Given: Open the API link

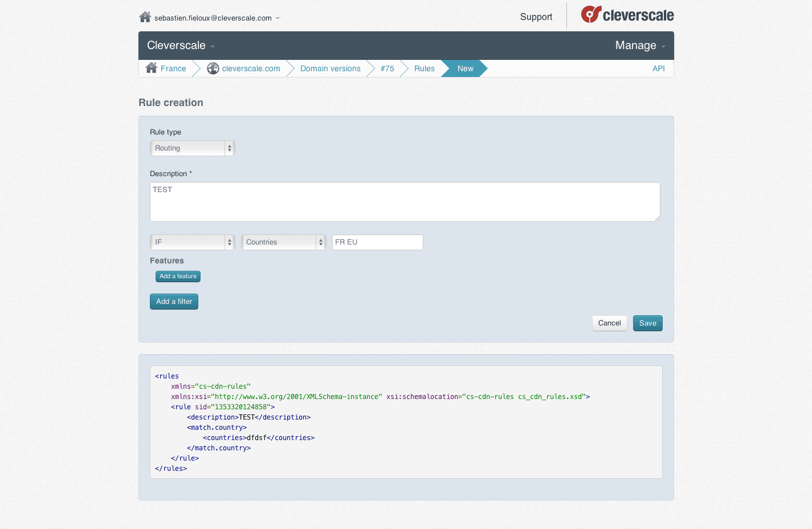Looking at the screenshot, I should pyautogui.click(x=659, y=68).
